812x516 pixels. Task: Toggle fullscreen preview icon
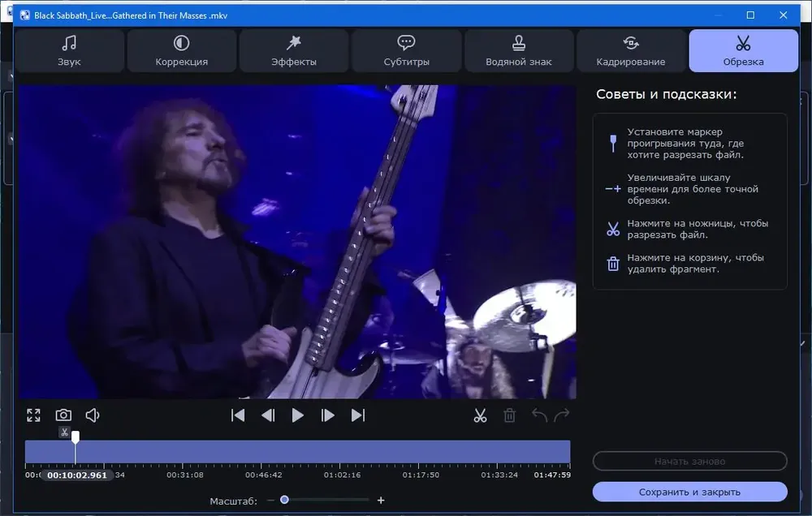(x=33, y=415)
